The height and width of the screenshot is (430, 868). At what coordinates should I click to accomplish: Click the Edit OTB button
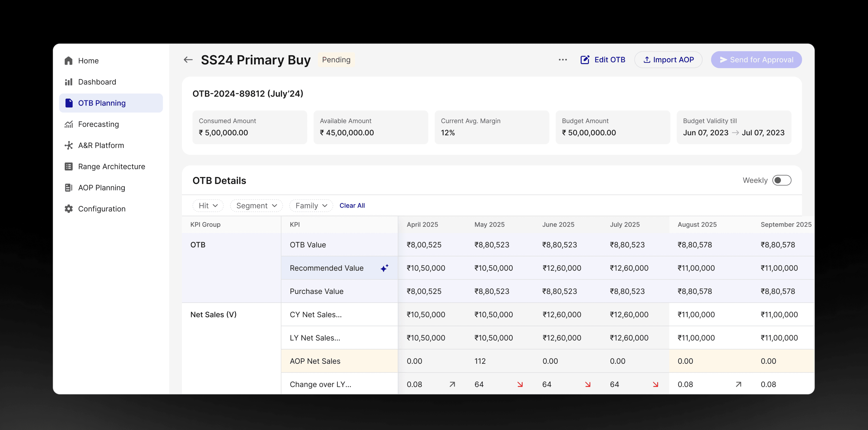(603, 60)
